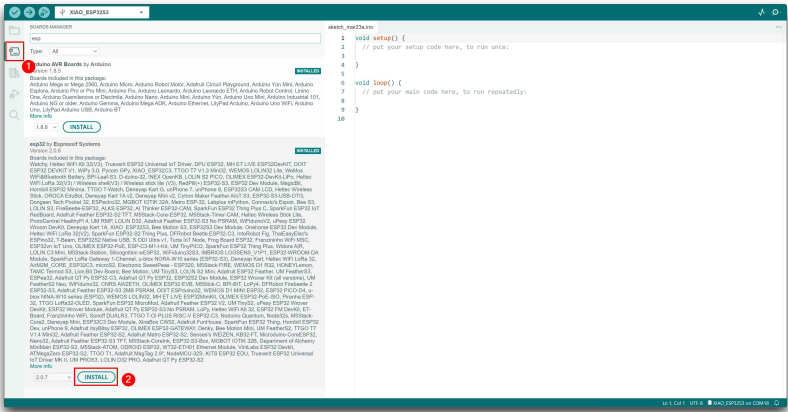The width and height of the screenshot is (788, 412).
Task: Install the esp32 by Espressif package
Action: coord(96,377)
